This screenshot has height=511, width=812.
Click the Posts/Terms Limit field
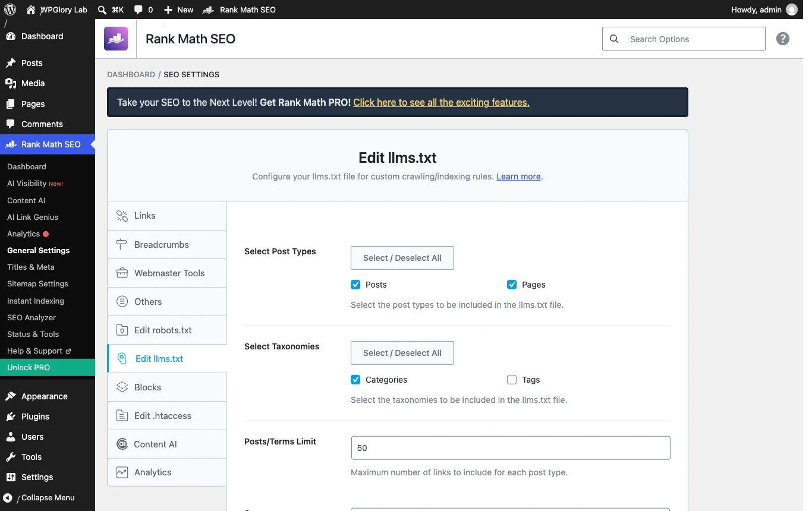point(511,448)
